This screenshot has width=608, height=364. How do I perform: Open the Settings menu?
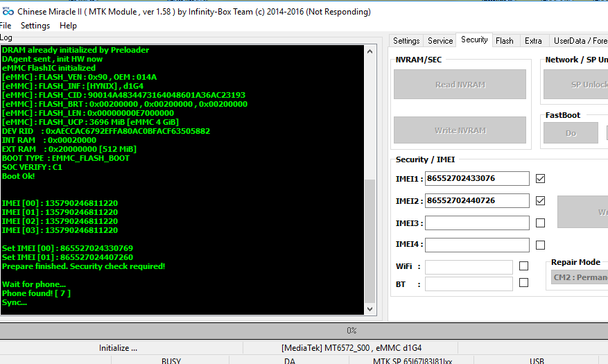pyautogui.click(x=35, y=26)
